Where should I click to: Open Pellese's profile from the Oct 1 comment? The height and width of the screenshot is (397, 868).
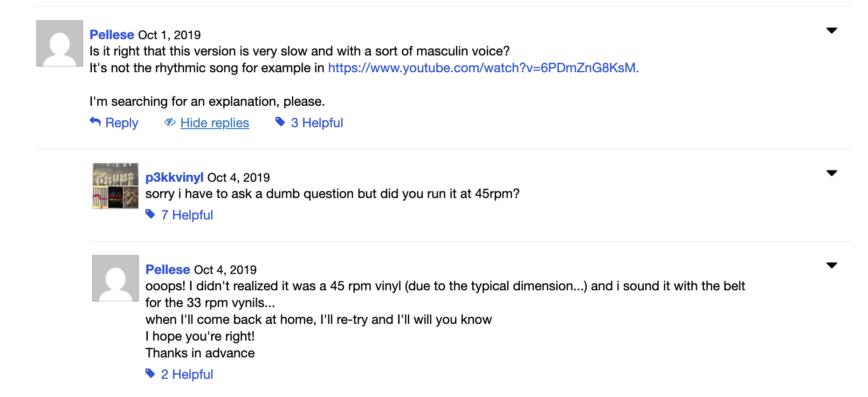pyautogui.click(x=112, y=35)
